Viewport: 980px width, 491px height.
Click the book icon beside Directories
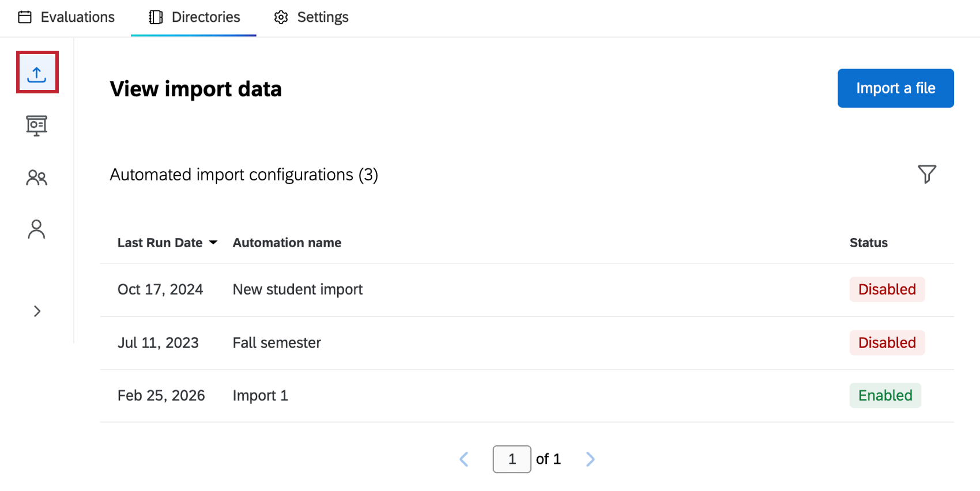(156, 17)
